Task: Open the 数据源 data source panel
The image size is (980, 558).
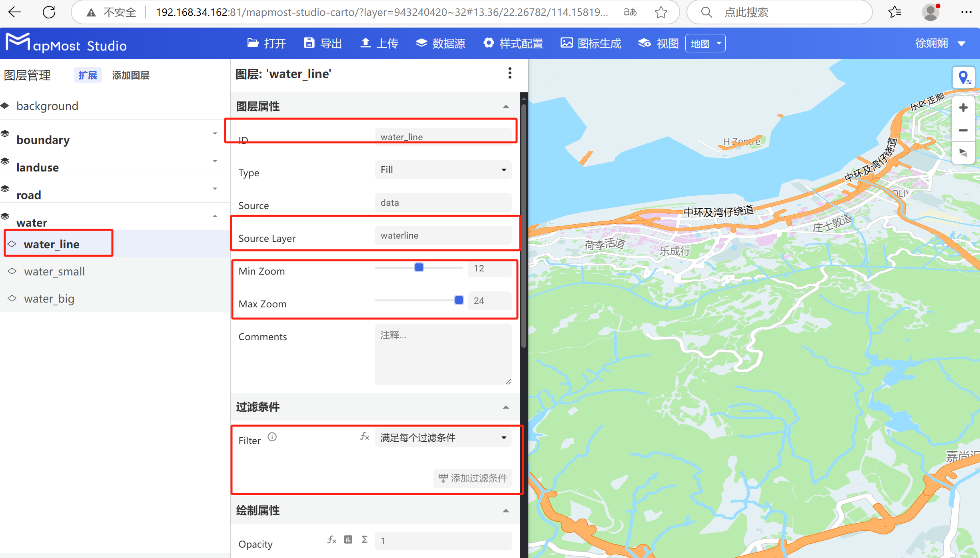Action: pyautogui.click(x=440, y=43)
